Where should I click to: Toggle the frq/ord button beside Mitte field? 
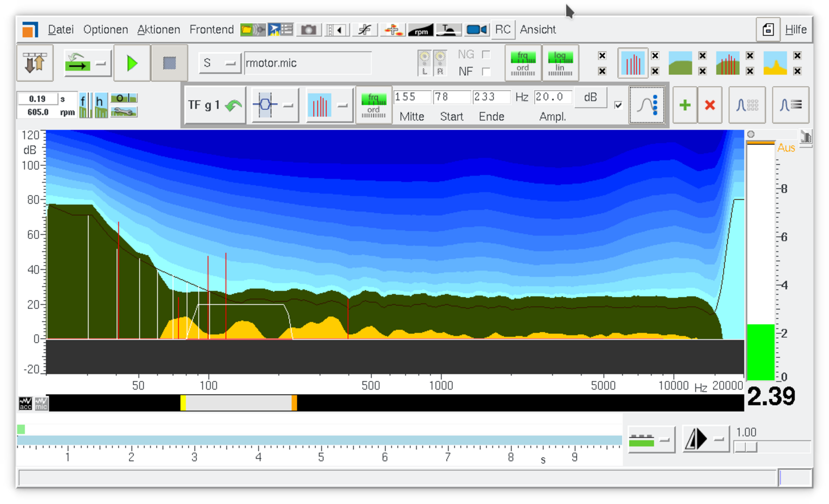[x=373, y=105]
